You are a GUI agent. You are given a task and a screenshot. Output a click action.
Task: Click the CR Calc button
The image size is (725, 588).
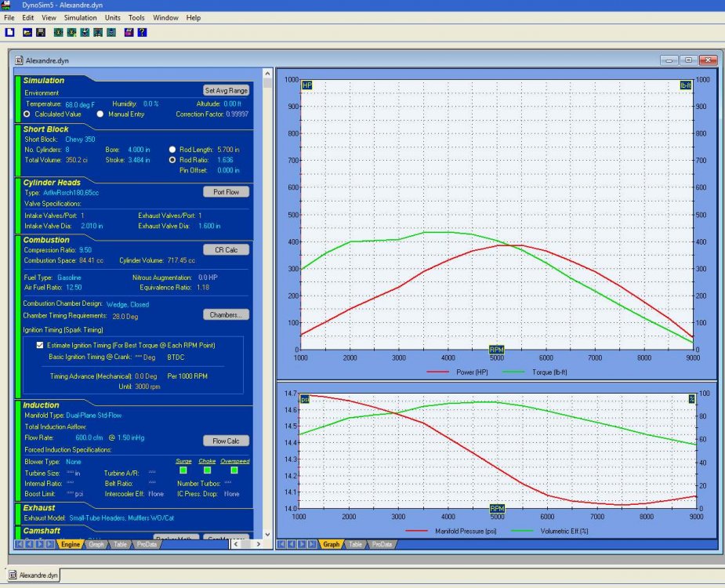point(226,250)
